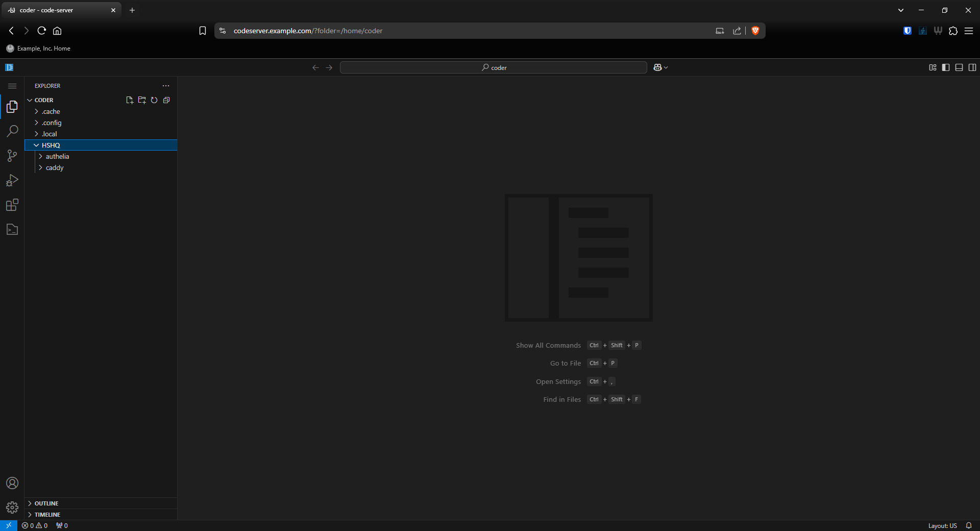Image resolution: width=980 pixels, height=531 pixels.
Task: Open the hamburger application menu
Action: click(x=12, y=86)
